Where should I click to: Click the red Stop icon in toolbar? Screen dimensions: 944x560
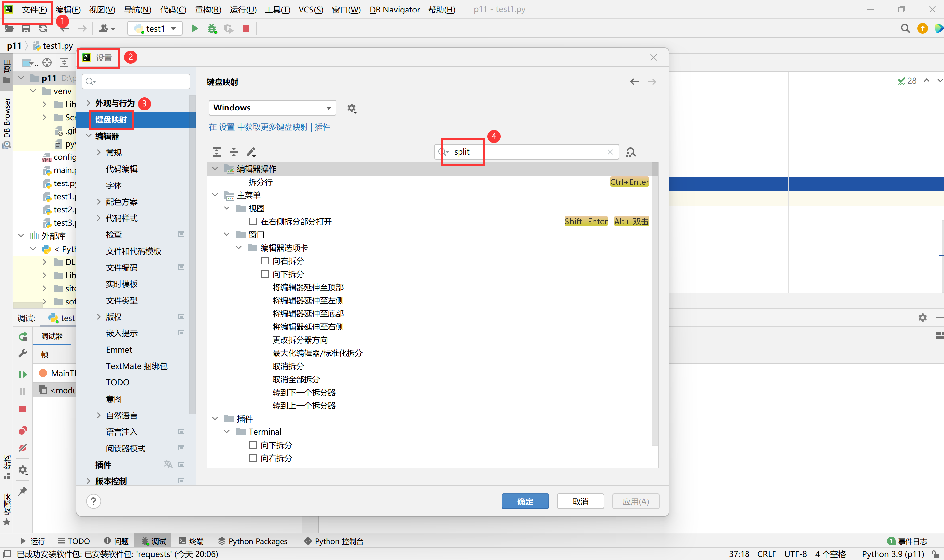pyautogui.click(x=246, y=28)
